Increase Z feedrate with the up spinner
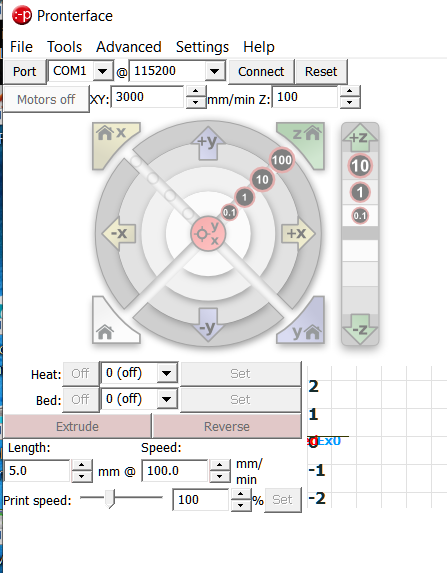Viewport: 447px width, 573px height. (350, 91)
